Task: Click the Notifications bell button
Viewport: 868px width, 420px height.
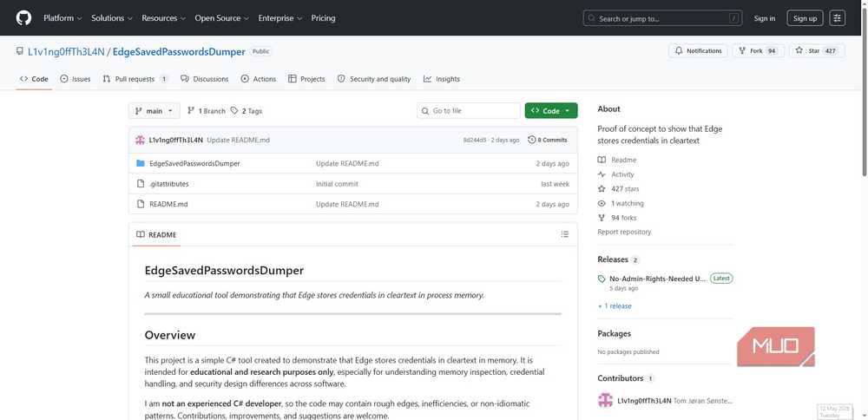Action: (698, 51)
